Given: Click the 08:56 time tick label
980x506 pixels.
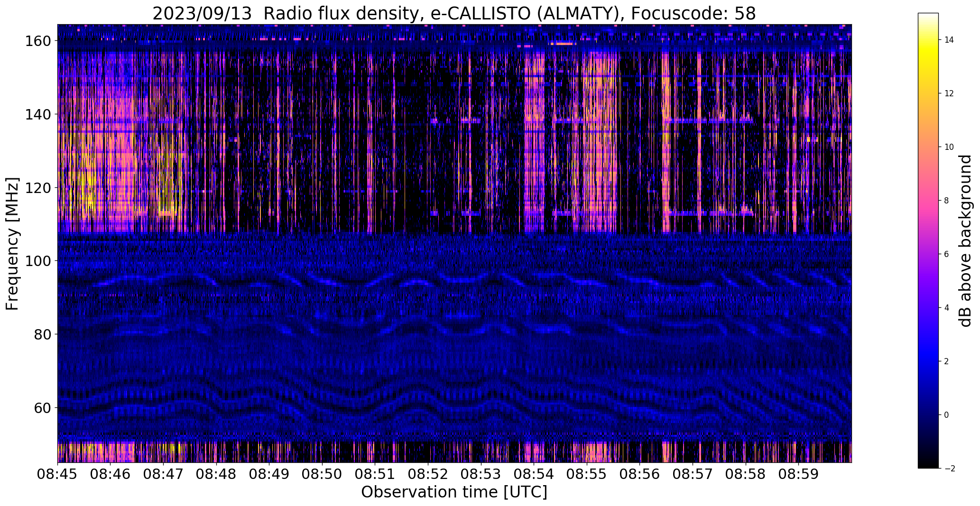Looking at the screenshot, I should click(640, 474).
